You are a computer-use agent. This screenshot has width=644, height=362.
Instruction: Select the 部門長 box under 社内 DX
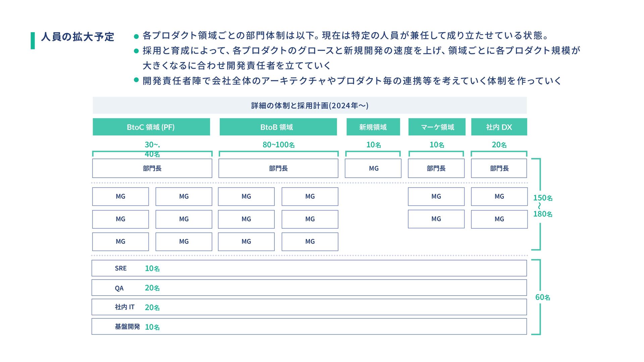(x=499, y=168)
